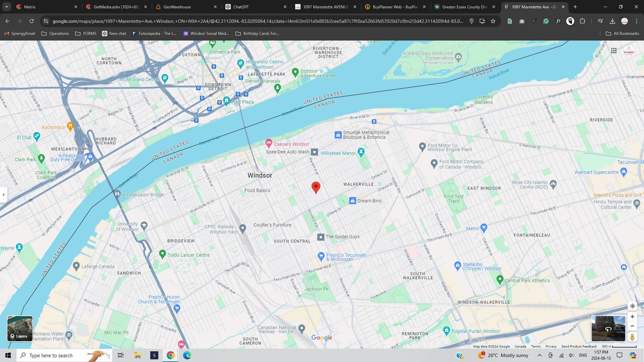Click the Dream Bins shopping marker

[353, 201]
